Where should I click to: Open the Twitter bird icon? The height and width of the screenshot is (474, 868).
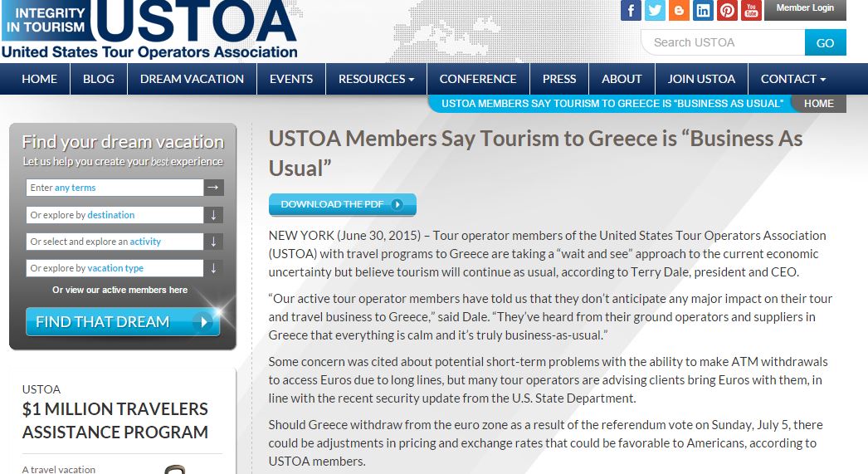(655, 10)
